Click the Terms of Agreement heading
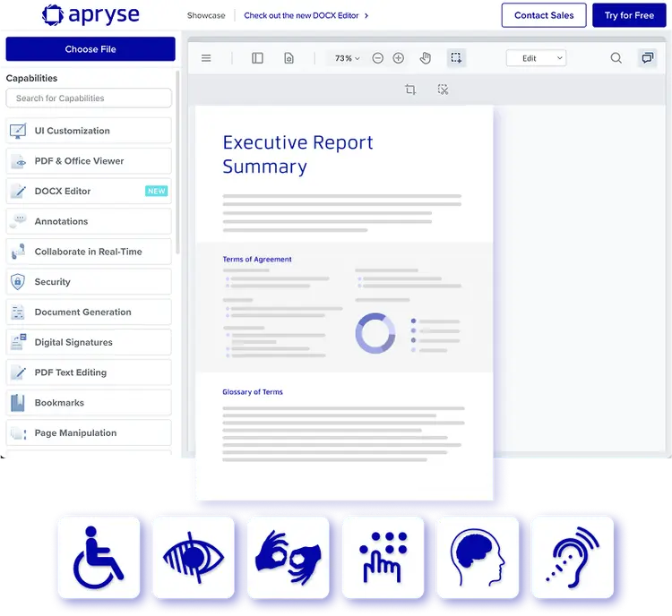The image size is (672, 616). [x=257, y=259]
